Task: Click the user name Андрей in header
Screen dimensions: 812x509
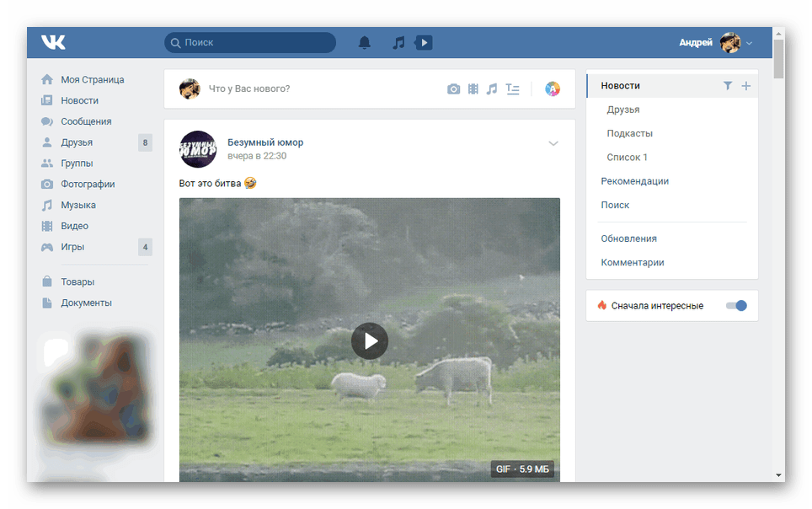Action: coord(696,42)
